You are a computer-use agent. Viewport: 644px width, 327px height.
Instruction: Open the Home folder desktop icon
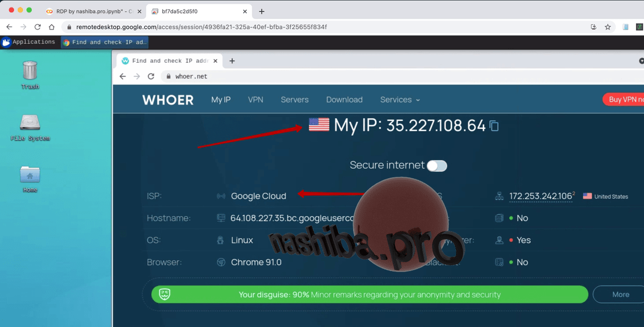pyautogui.click(x=30, y=178)
